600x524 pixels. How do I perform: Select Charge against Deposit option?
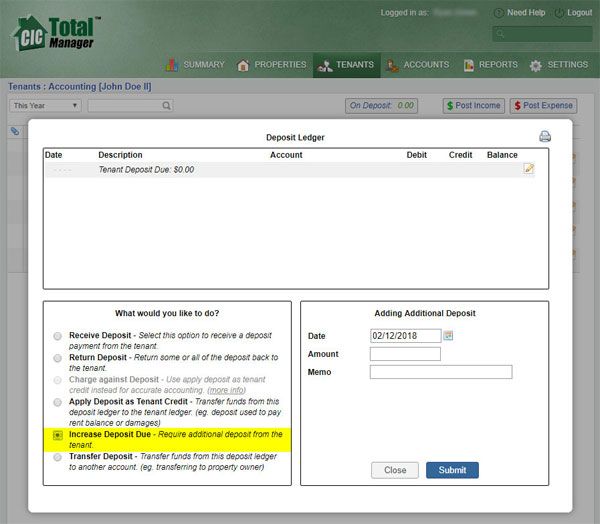(57, 380)
